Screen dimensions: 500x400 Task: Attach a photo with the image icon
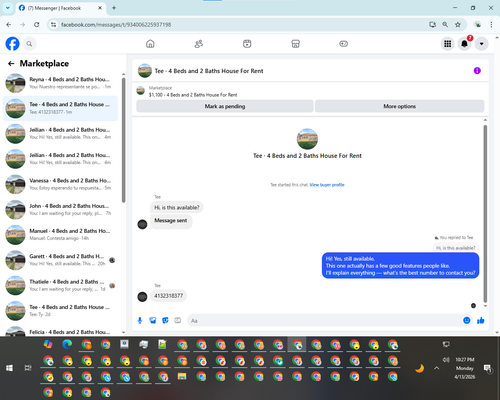[153, 320]
